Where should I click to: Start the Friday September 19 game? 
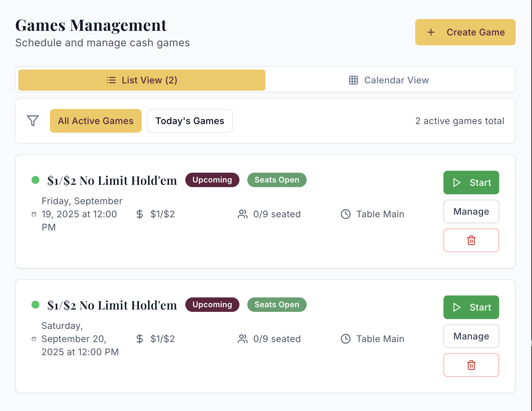point(471,183)
